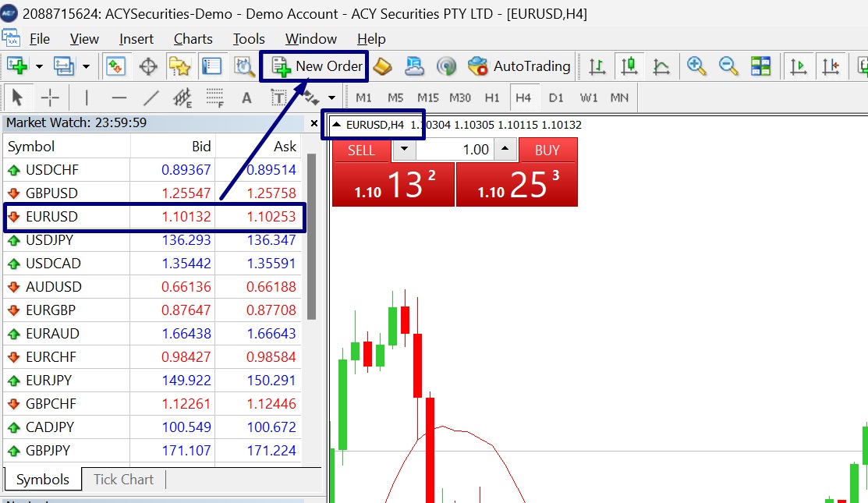Pick the Fibonacci retracement tool

point(214,97)
